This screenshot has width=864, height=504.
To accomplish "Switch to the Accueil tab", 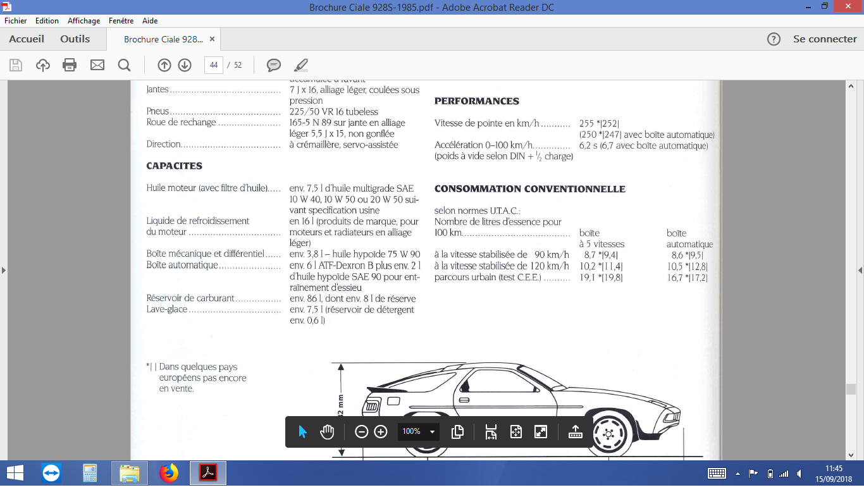I will click(x=27, y=39).
